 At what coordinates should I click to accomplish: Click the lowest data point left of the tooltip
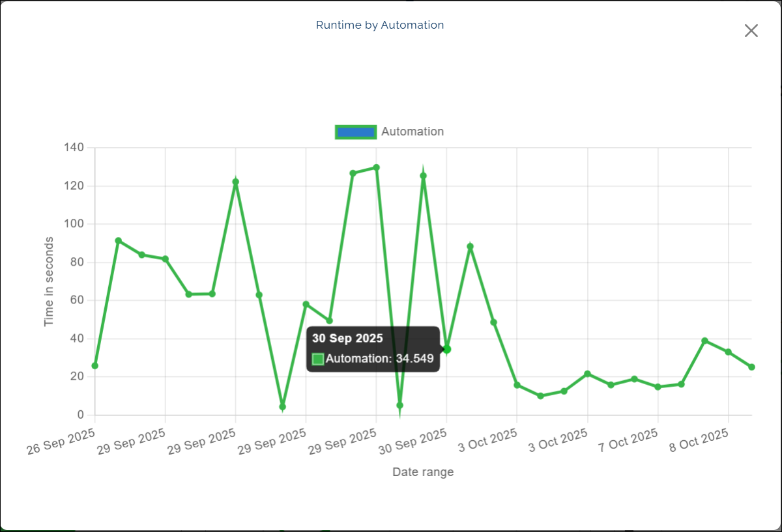(x=282, y=406)
